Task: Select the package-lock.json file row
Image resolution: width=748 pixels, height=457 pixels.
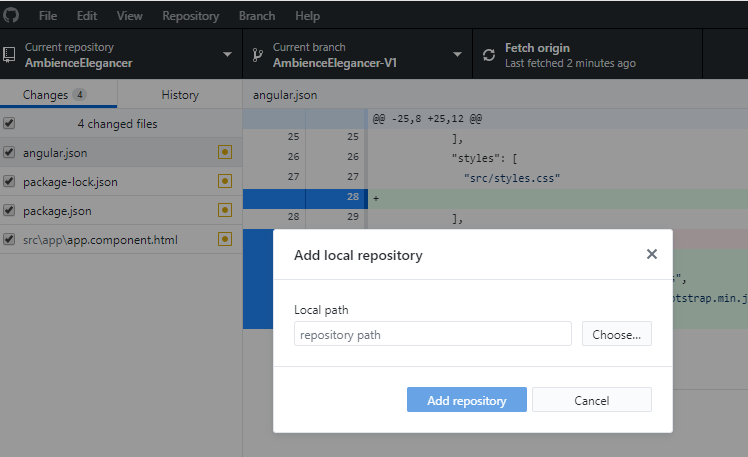Action: tap(121, 181)
